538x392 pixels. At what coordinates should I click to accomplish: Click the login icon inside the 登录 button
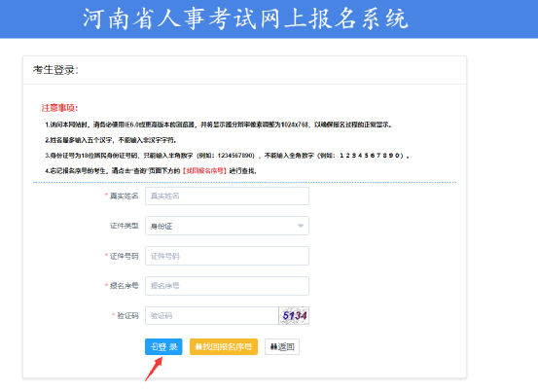pos(154,346)
